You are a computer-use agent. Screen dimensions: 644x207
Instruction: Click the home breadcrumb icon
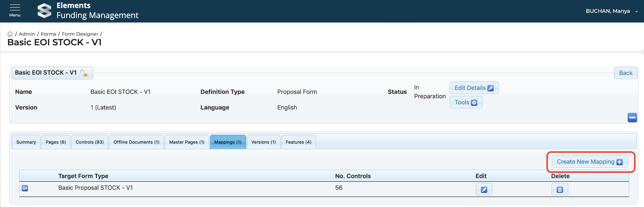10,34
